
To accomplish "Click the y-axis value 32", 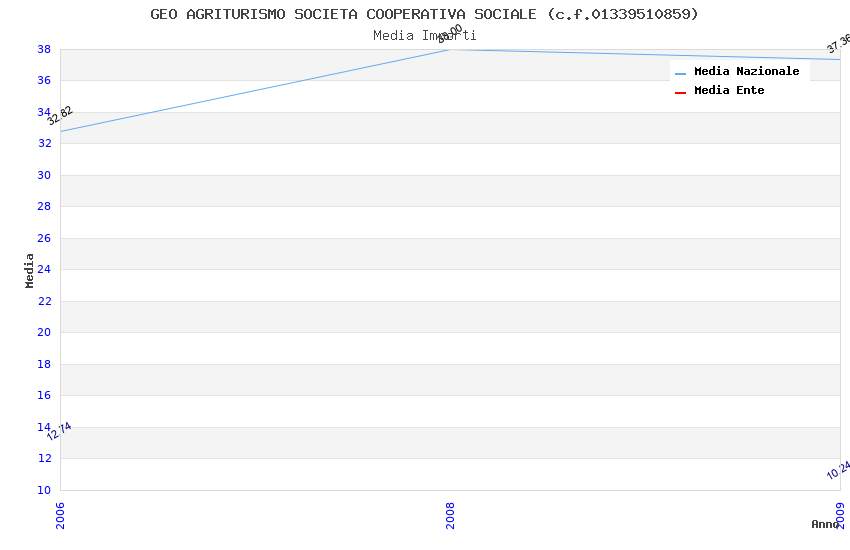I will [44, 143].
